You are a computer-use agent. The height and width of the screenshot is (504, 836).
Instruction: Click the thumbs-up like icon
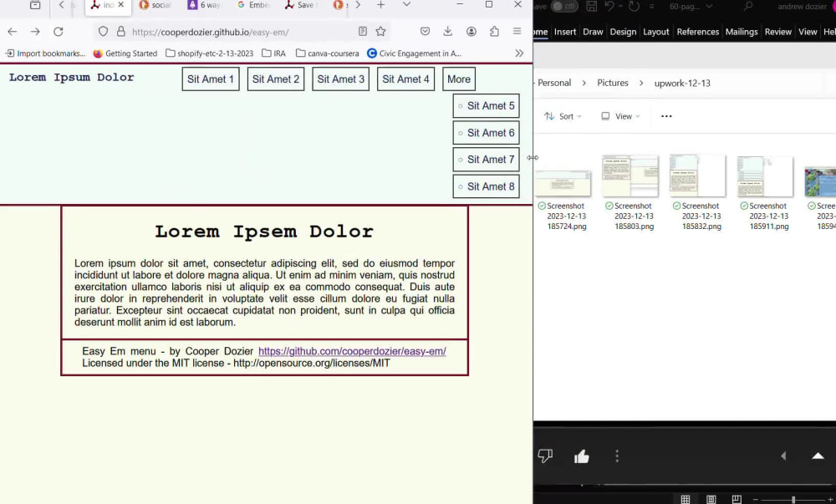pyautogui.click(x=581, y=456)
